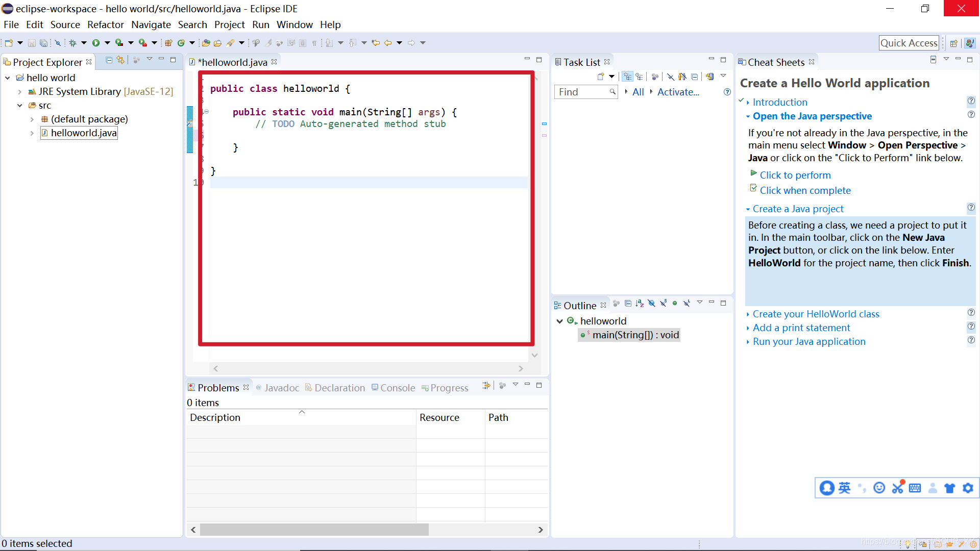Toggle Hide Static Members in Outline toolbar
This screenshot has width=980, height=551.
(x=664, y=304)
